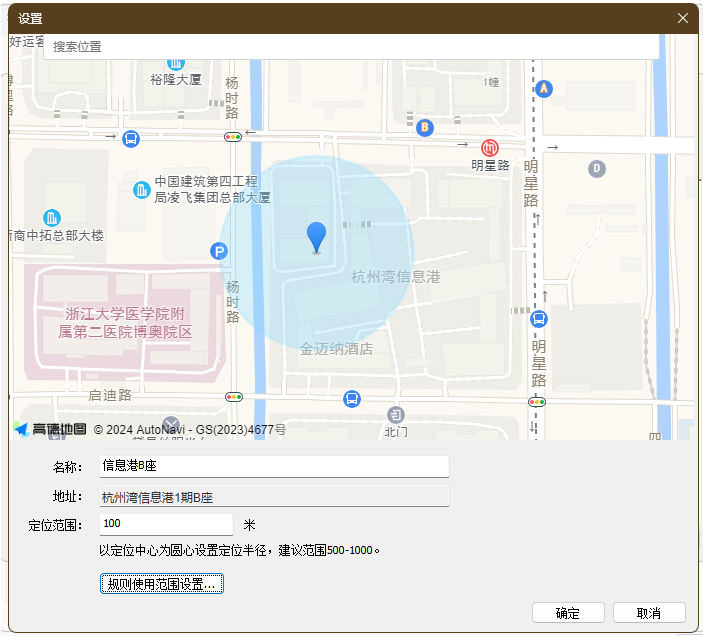Click the 定位范围 field showing 100
This screenshot has width=703, height=636.
point(166,524)
